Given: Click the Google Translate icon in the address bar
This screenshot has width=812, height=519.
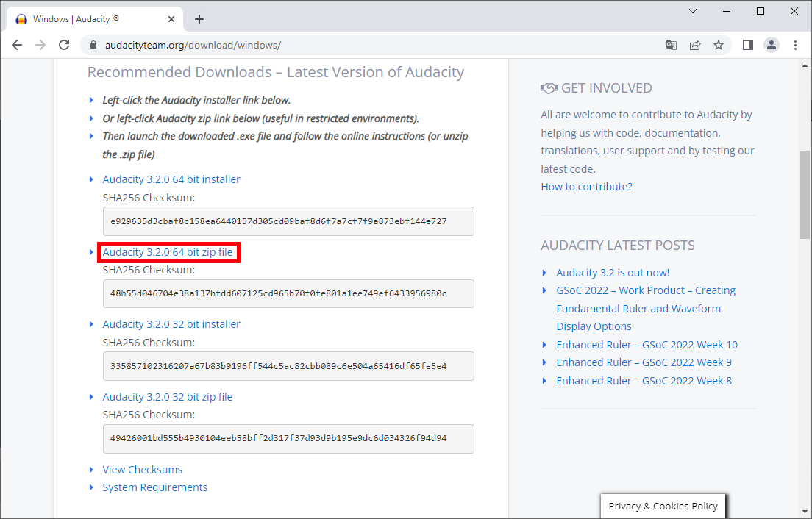Looking at the screenshot, I should pos(671,45).
